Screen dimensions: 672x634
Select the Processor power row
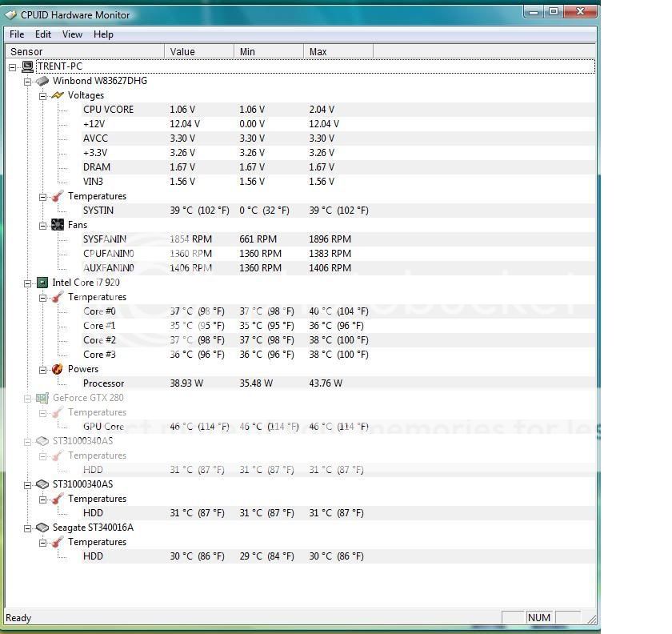pos(103,383)
